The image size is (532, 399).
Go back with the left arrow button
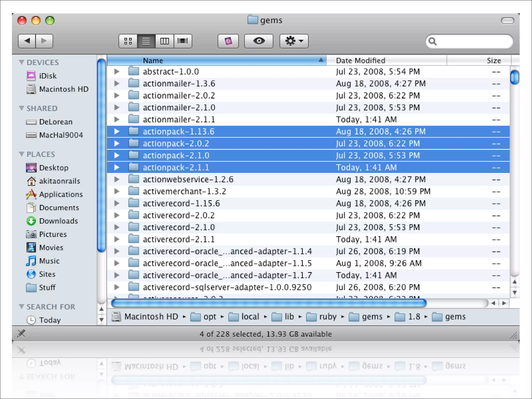[x=27, y=41]
